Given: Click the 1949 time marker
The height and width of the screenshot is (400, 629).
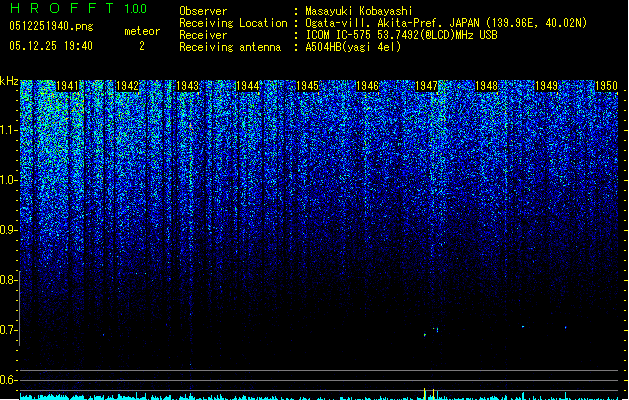Looking at the screenshot, I should (x=546, y=86).
